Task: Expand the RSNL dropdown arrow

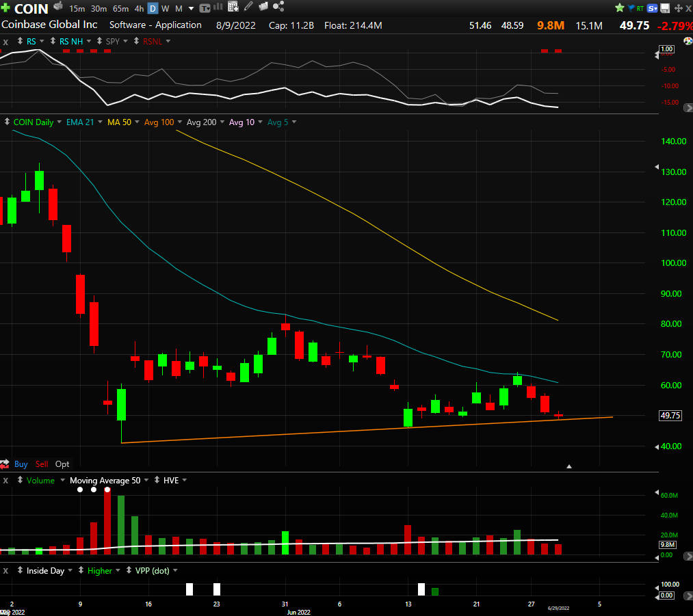Action: (x=168, y=41)
